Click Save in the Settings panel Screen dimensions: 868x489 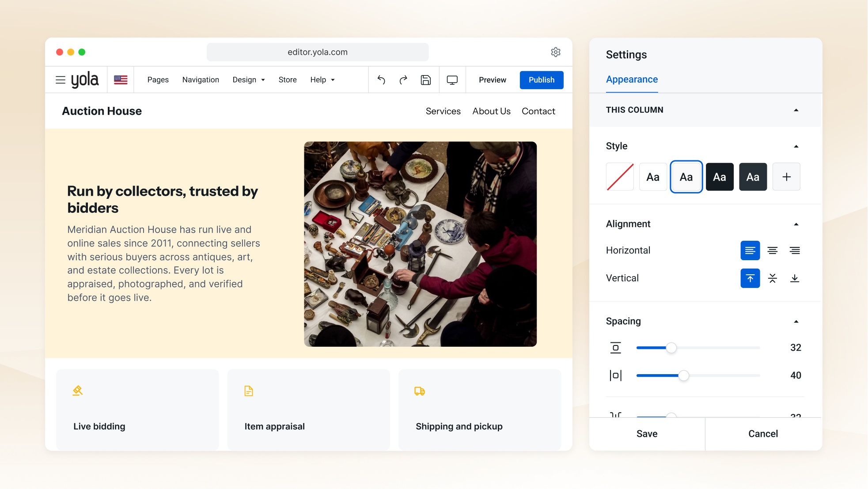[647, 434]
